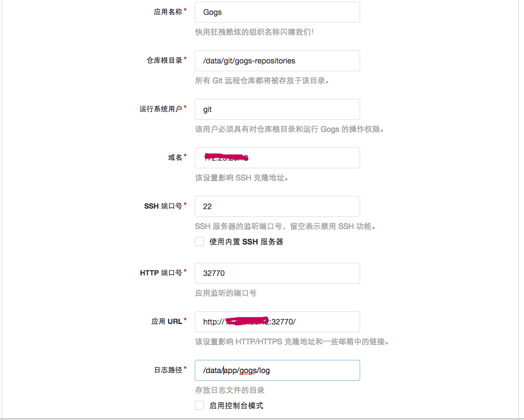Image resolution: width=524 pixels, height=420 pixels.
Task: Click the HTTP 端口号 field showing 32770
Action: coord(277,273)
